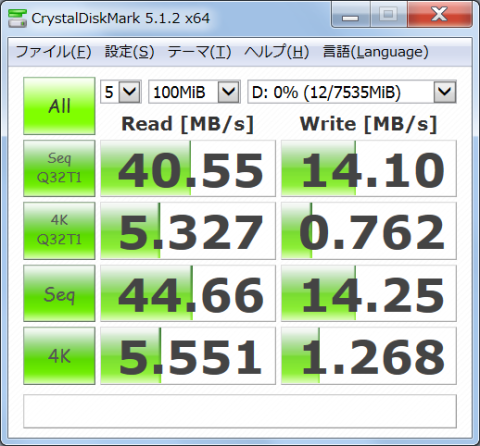Click the Seq Q32T1 read result 40.55
This screenshot has height=446, width=480.
tap(188, 168)
